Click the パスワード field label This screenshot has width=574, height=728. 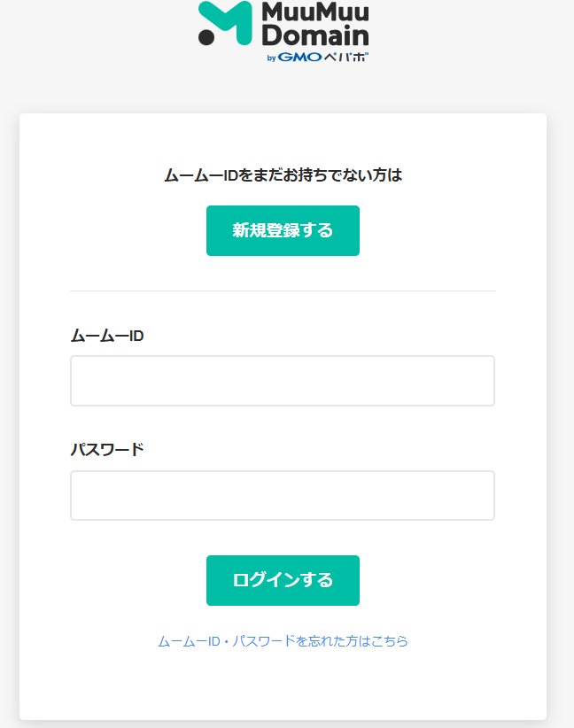coord(107,449)
